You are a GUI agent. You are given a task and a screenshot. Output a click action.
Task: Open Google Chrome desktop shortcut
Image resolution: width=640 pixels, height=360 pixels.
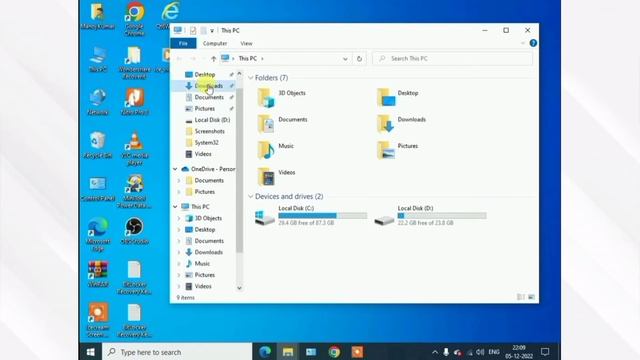click(x=135, y=18)
